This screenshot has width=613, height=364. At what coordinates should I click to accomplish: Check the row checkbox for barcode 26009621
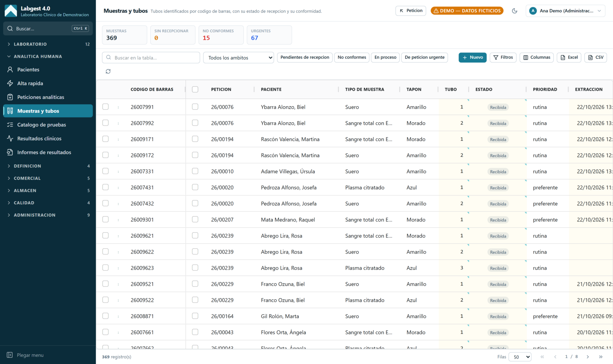pos(105,236)
